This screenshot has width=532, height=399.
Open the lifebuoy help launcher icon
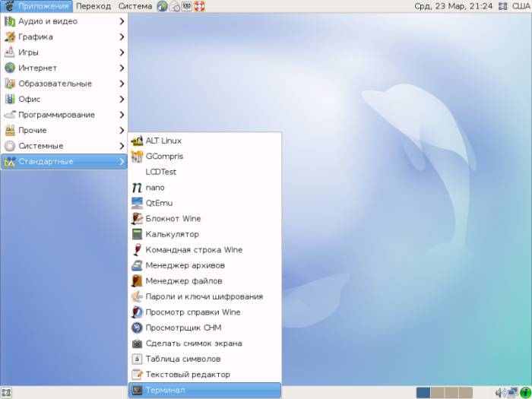coord(199,6)
